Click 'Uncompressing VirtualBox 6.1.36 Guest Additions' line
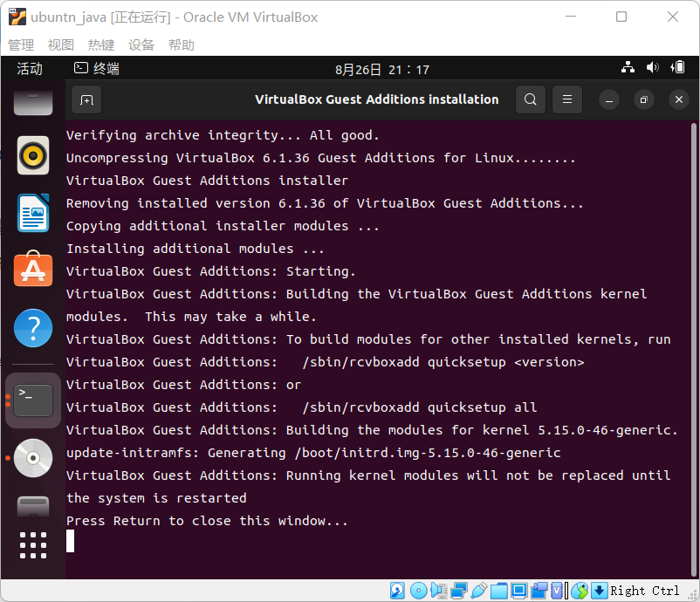 click(321, 158)
